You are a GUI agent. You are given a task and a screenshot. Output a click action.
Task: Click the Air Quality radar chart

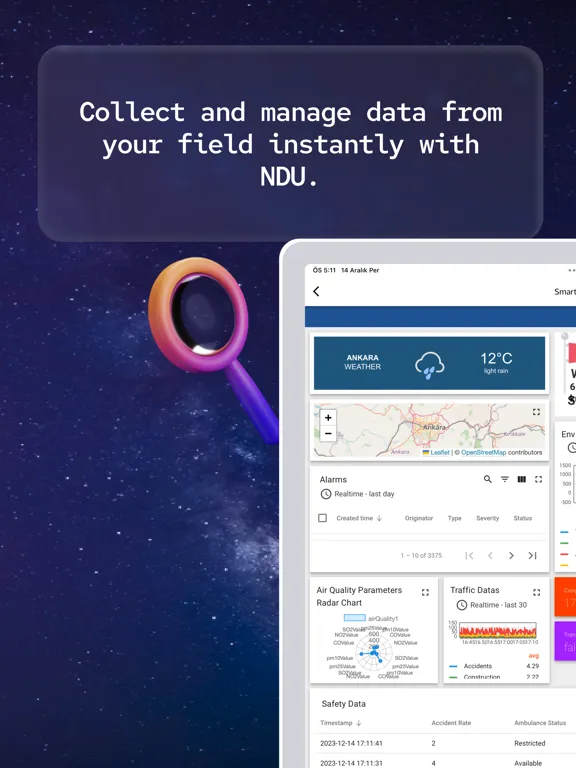click(374, 652)
